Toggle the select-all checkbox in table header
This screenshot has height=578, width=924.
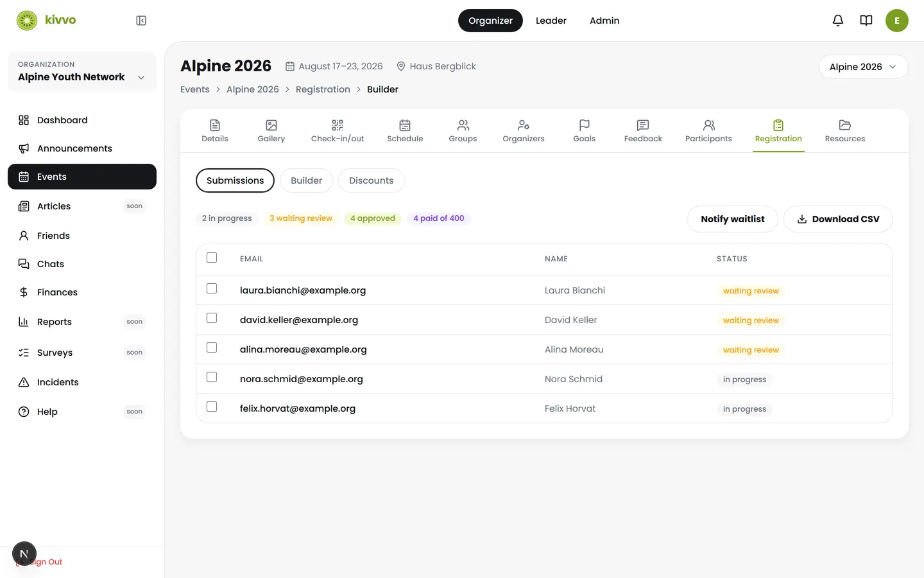212,258
